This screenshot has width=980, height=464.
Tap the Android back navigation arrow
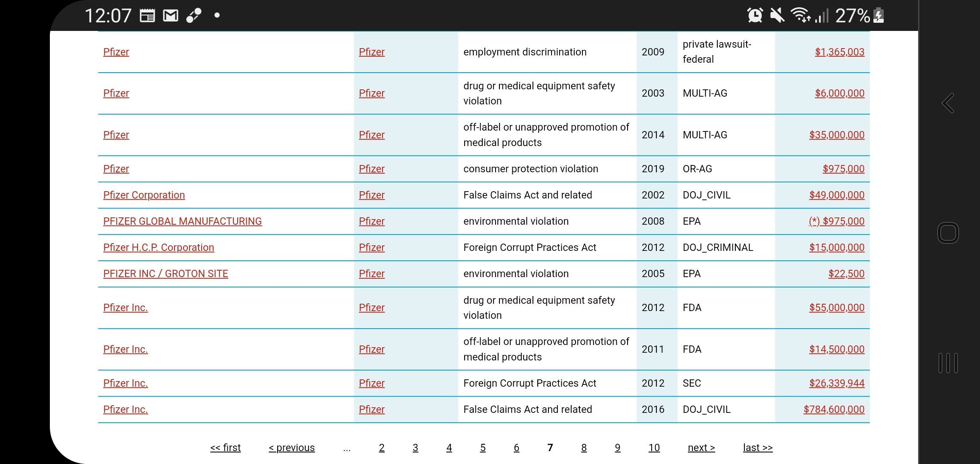(x=948, y=103)
